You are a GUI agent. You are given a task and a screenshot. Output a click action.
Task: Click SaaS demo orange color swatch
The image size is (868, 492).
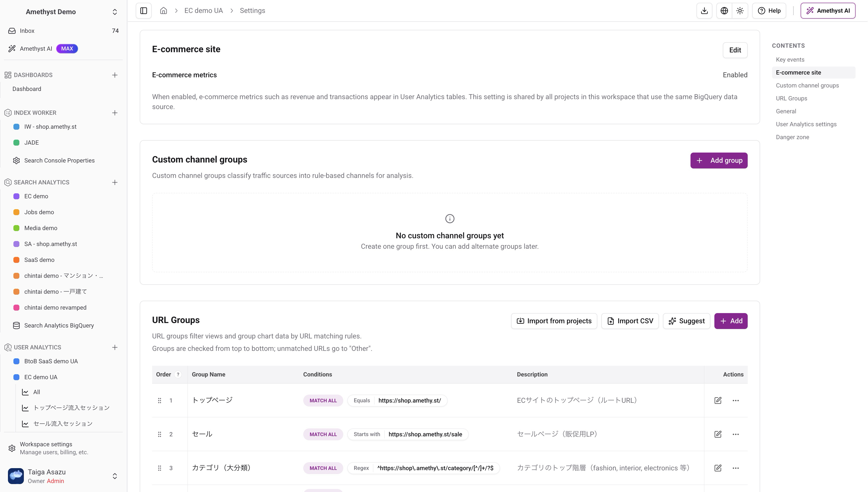pyautogui.click(x=16, y=260)
